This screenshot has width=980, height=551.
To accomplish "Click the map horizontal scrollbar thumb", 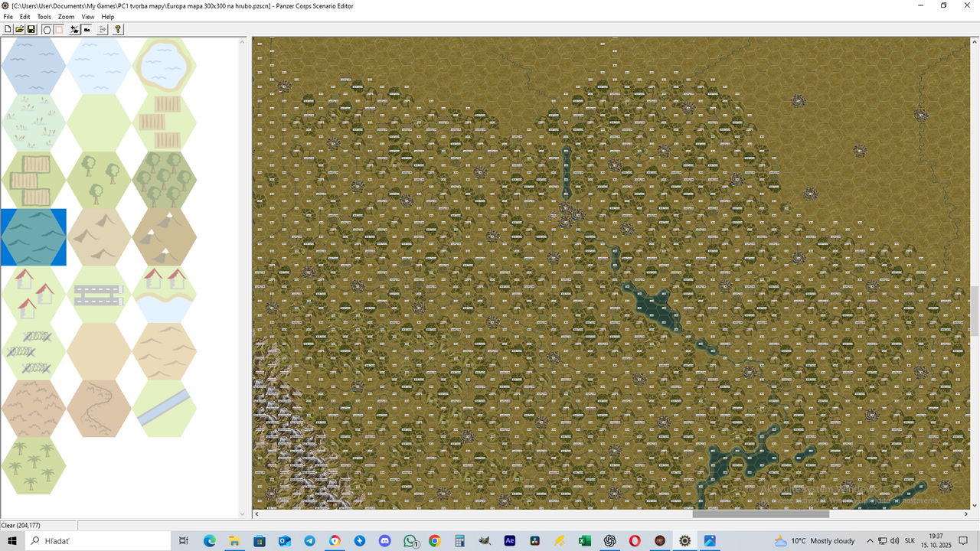I will tap(761, 514).
